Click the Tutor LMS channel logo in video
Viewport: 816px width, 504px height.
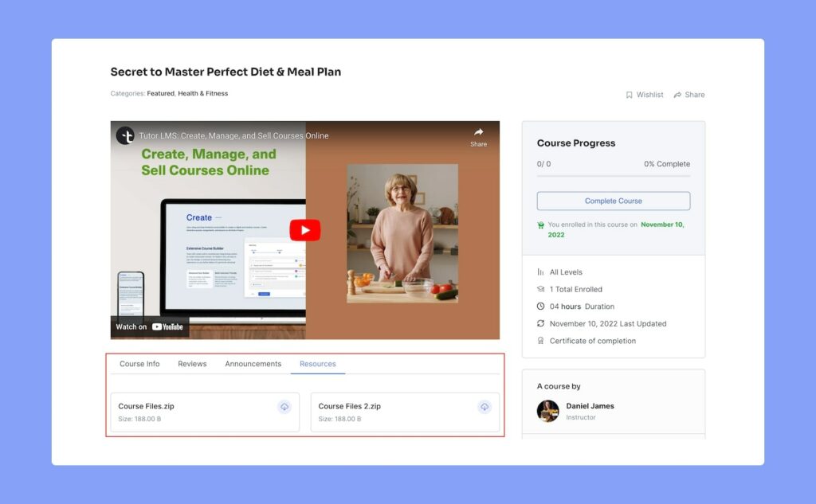coord(125,135)
